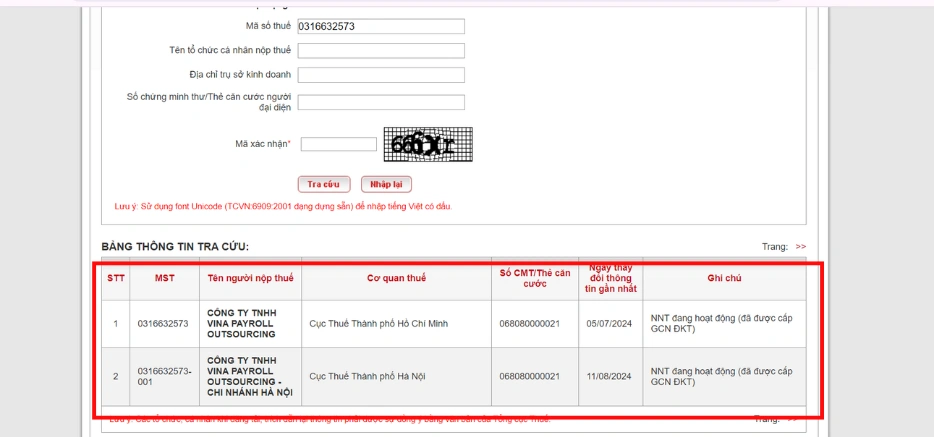Select tax code 0316632573-001 in the table
Image resolution: width=934 pixels, height=437 pixels.
pyautogui.click(x=164, y=376)
